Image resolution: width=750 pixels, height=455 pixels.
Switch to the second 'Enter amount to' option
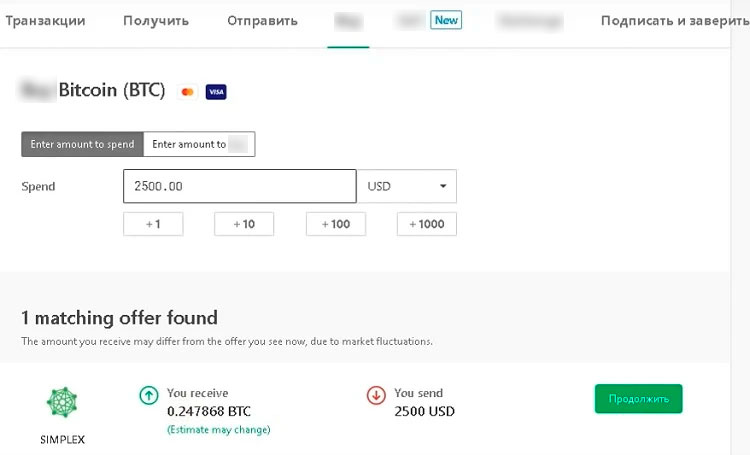(199, 144)
